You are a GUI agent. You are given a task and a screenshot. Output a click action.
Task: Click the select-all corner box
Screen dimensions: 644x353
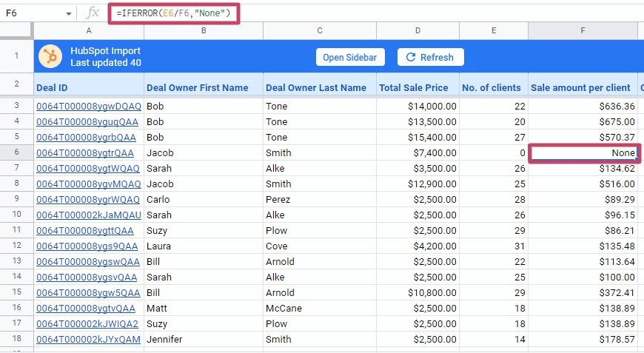(16, 30)
